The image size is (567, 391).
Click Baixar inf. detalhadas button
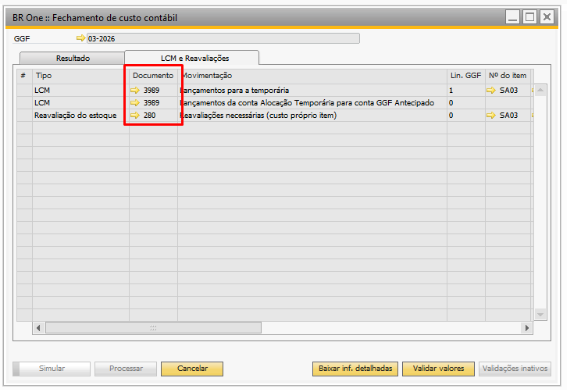355,368
